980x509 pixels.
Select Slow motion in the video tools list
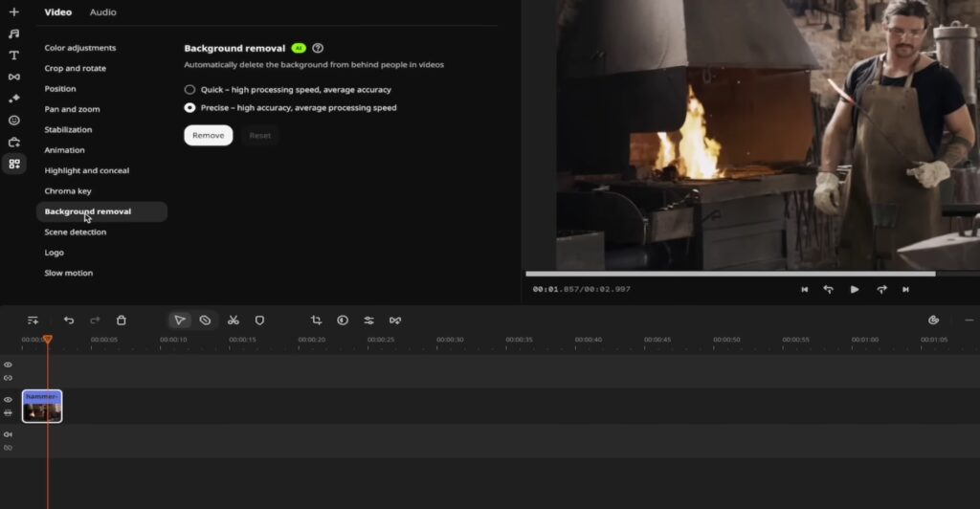click(69, 274)
